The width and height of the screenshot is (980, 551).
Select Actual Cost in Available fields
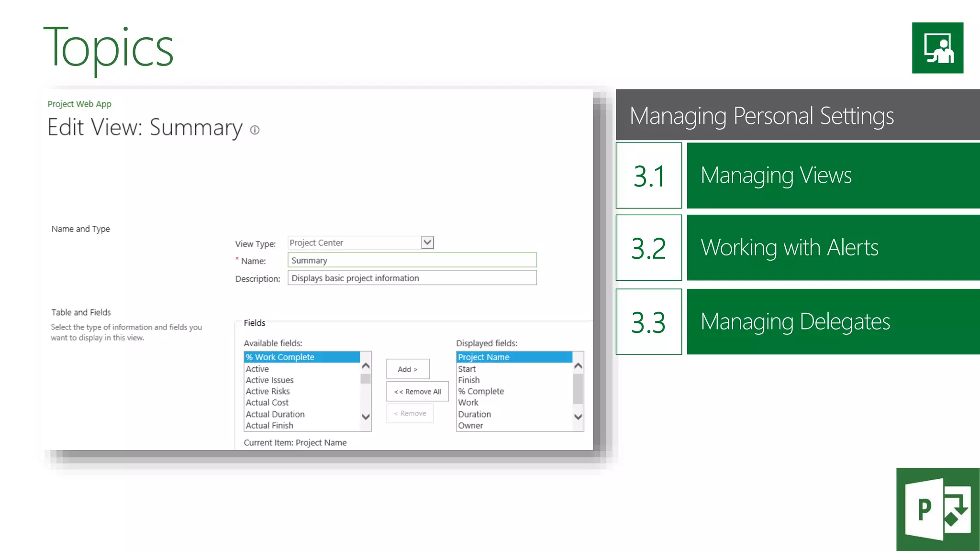(x=302, y=403)
